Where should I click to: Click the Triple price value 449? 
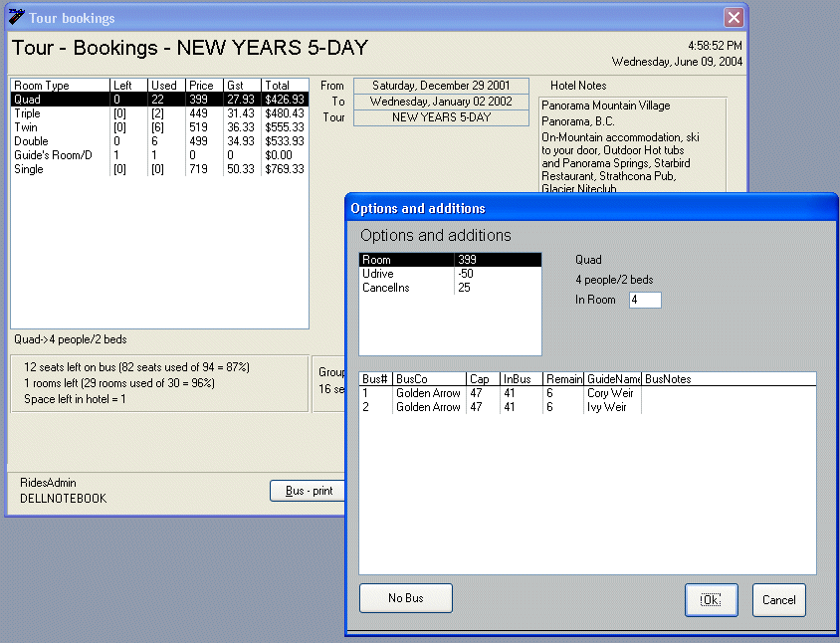click(x=198, y=113)
